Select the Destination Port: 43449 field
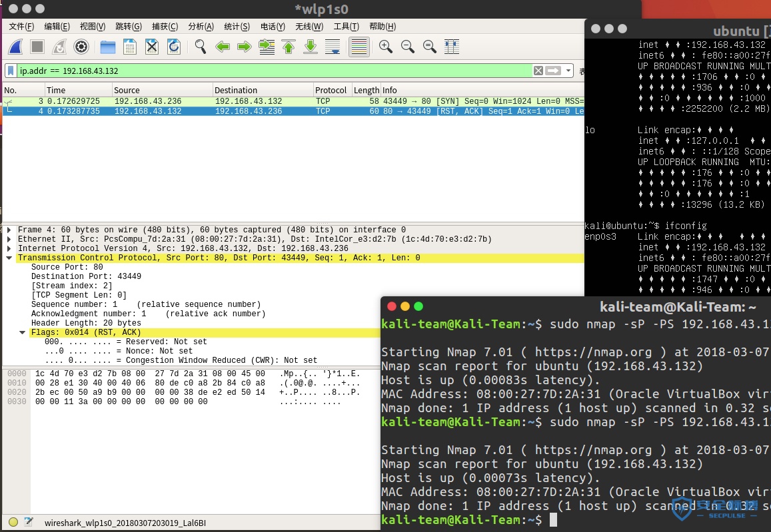The height and width of the screenshot is (532, 771). click(x=86, y=276)
